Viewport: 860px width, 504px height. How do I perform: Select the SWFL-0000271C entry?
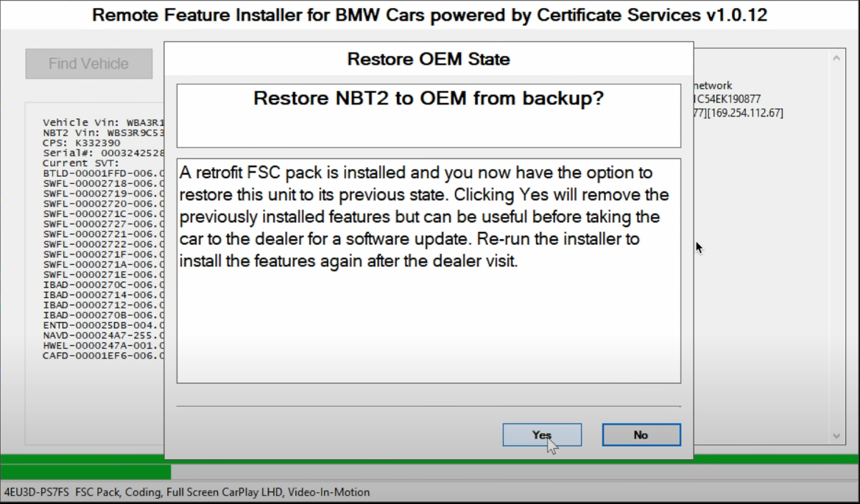click(x=104, y=214)
